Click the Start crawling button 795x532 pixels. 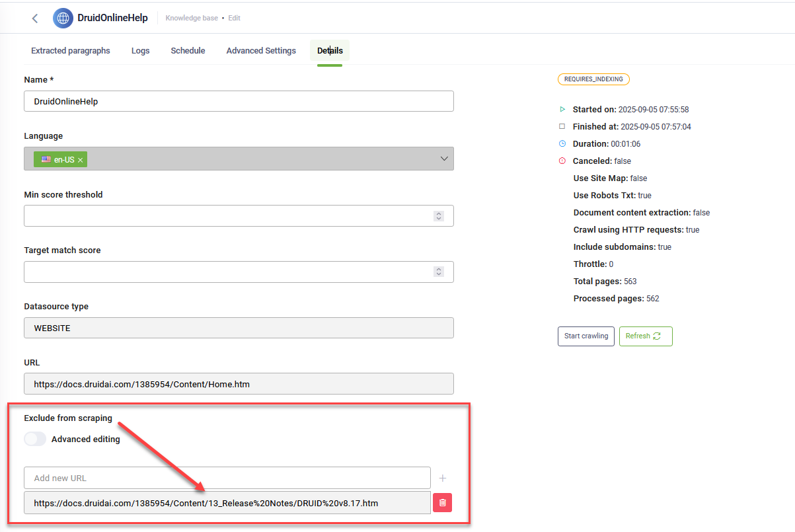coord(586,336)
